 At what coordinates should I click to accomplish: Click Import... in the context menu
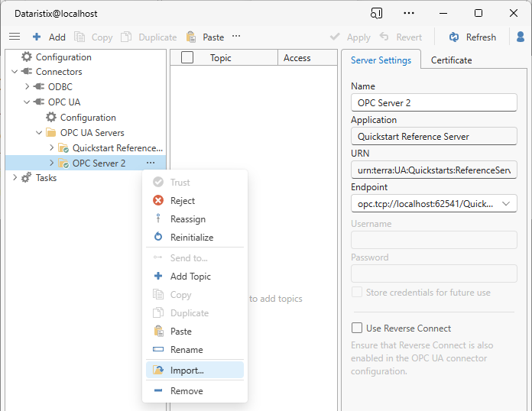(187, 371)
